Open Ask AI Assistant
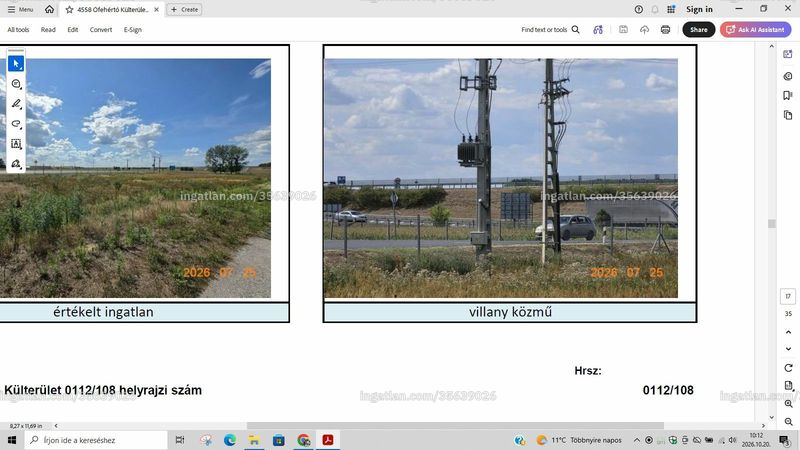This screenshot has height=450, width=800. tap(756, 30)
